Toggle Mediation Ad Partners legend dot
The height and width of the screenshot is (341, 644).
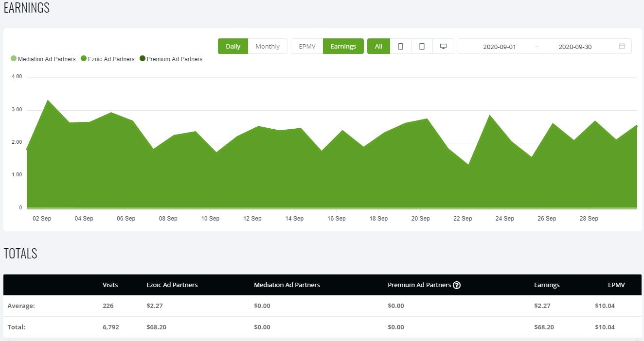pos(14,59)
